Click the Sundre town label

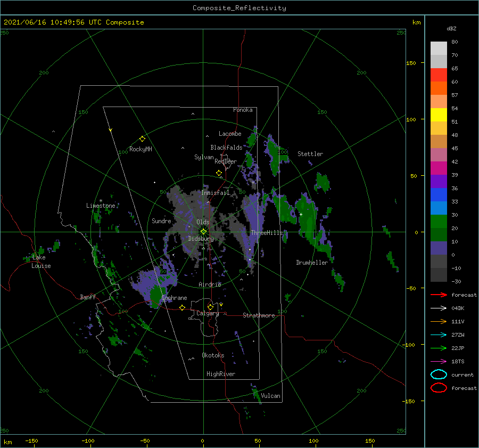[x=161, y=221]
